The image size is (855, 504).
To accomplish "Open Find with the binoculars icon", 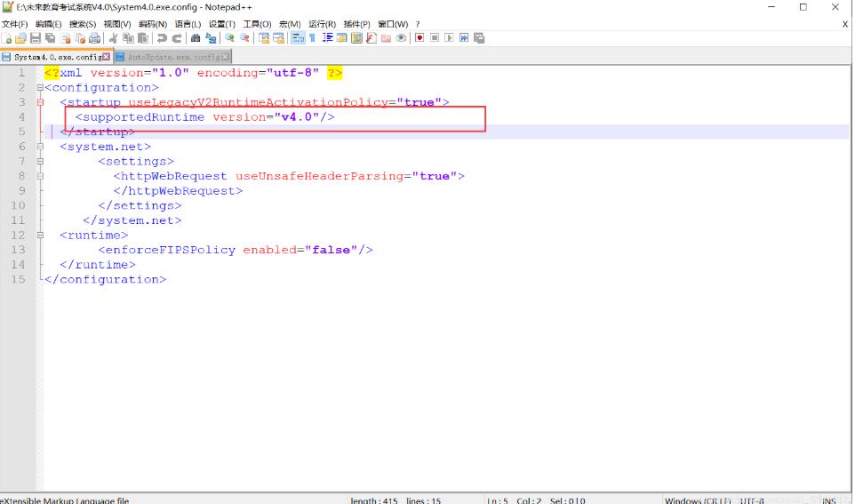I will coord(196,38).
